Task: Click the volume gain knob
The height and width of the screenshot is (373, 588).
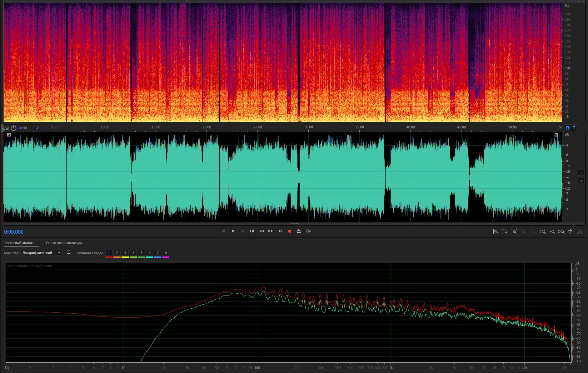Action: point(13,128)
